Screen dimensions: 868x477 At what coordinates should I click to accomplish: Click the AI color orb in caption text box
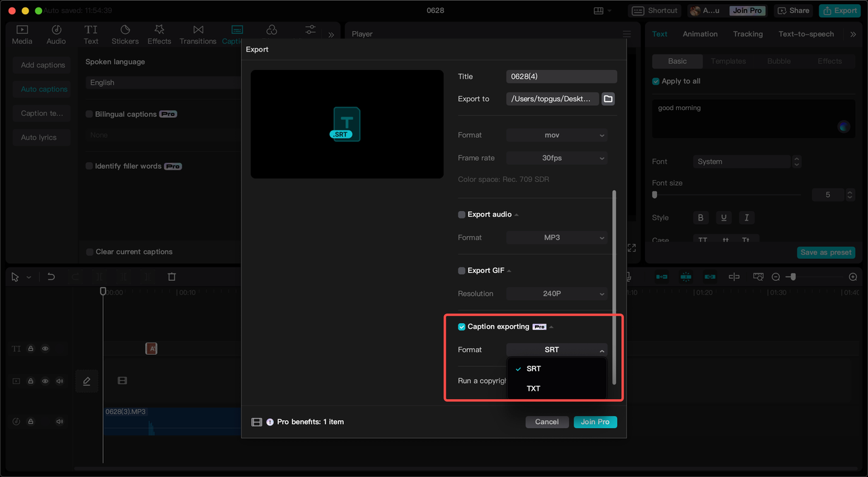tap(844, 126)
